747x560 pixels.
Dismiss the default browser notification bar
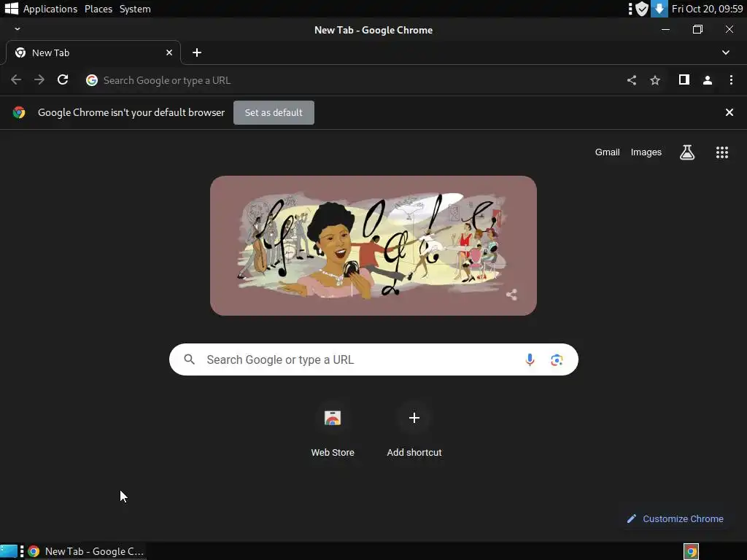pos(729,112)
